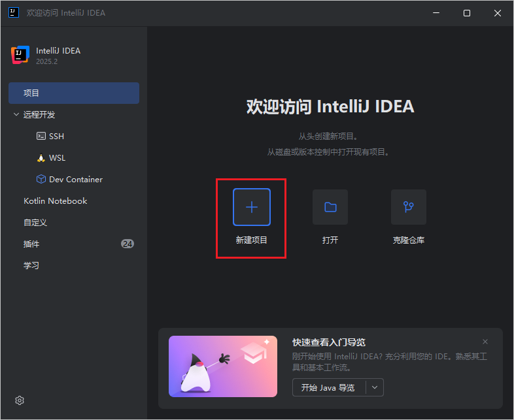Click the version text 2025.2

(x=47, y=61)
